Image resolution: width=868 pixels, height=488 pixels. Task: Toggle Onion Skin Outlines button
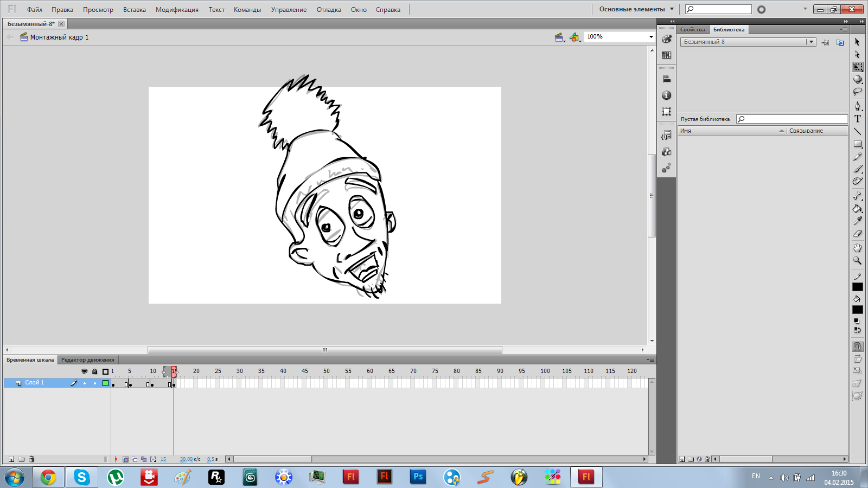tap(135, 459)
